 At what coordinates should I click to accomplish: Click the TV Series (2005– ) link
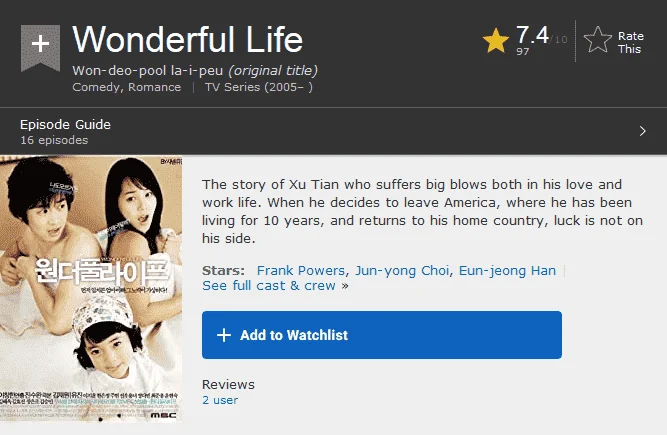point(259,87)
